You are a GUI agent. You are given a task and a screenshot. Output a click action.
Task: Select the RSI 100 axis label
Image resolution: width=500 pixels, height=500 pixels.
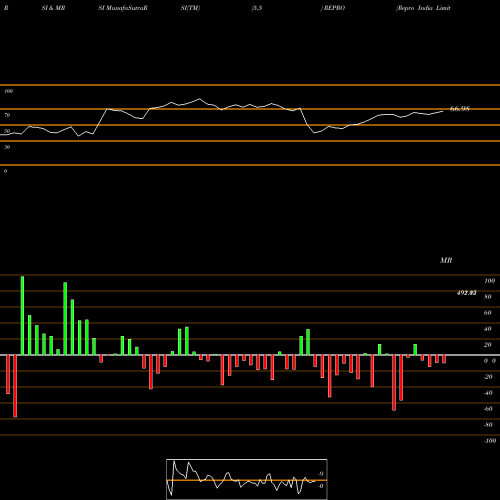tap(8, 91)
